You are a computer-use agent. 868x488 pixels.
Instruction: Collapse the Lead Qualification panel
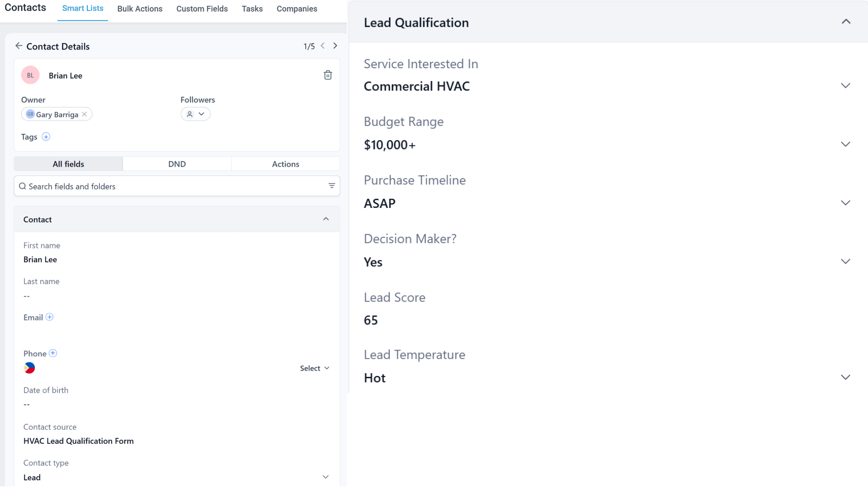tap(846, 22)
